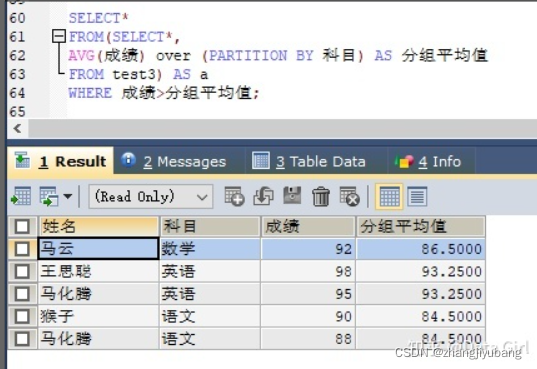Click the cancel changes icon

click(349, 196)
